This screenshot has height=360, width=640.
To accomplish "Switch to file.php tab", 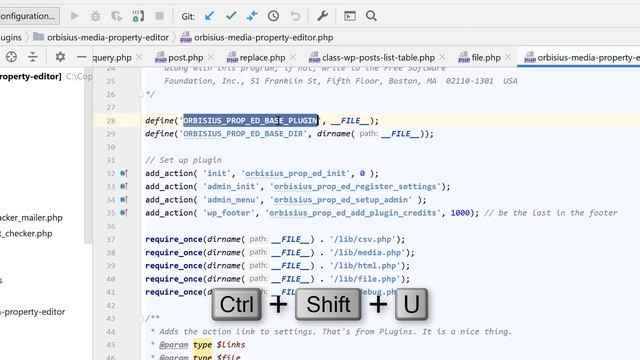I will coord(480,58).
